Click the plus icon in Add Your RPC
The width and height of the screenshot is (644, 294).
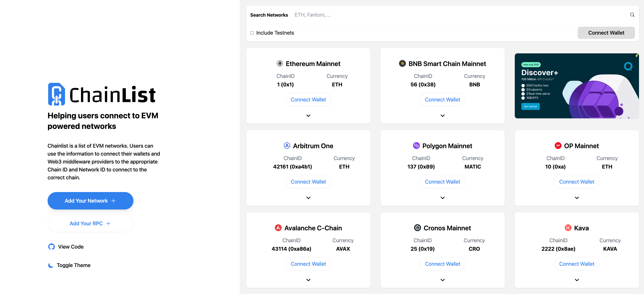pyautogui.click(x=108, y=223)
